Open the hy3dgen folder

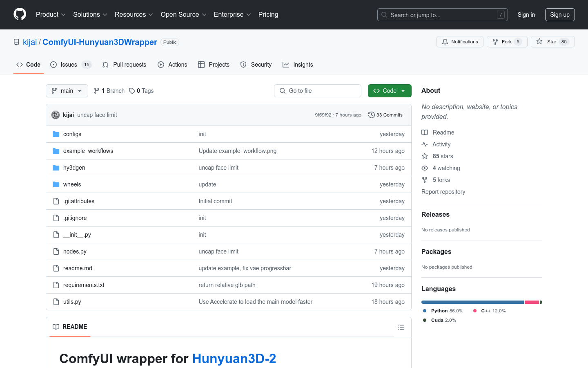(74, 168)
